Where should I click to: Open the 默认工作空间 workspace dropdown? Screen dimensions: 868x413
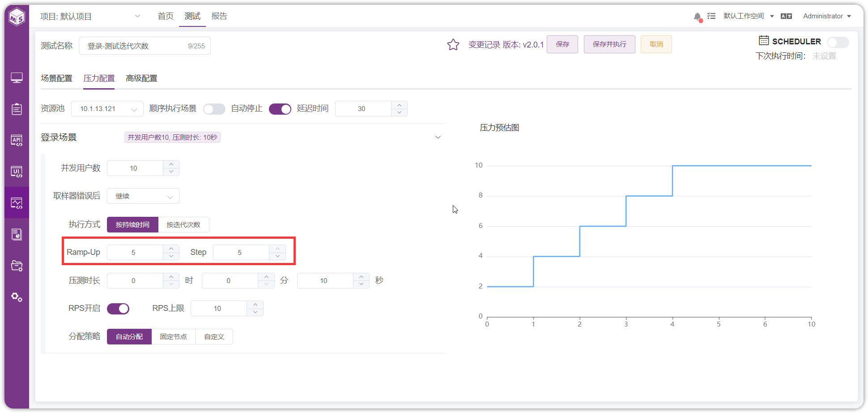point(749,16)
